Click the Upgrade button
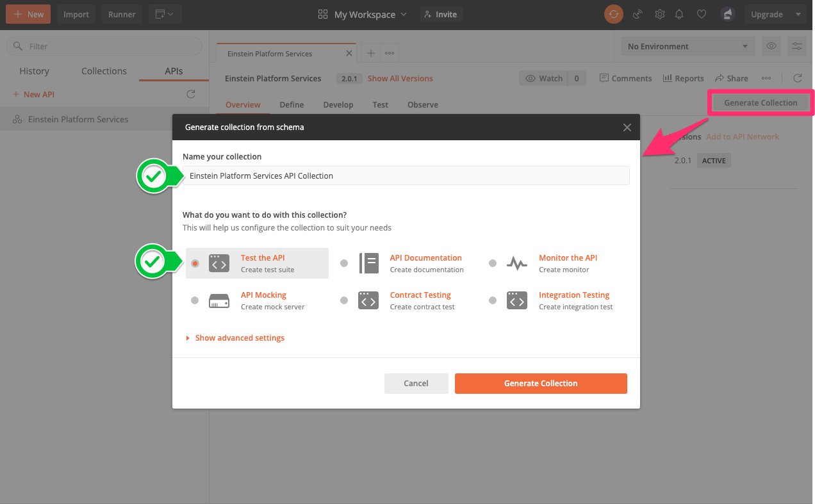This screenshot has width=815, height=504. [x=767, y=14]
